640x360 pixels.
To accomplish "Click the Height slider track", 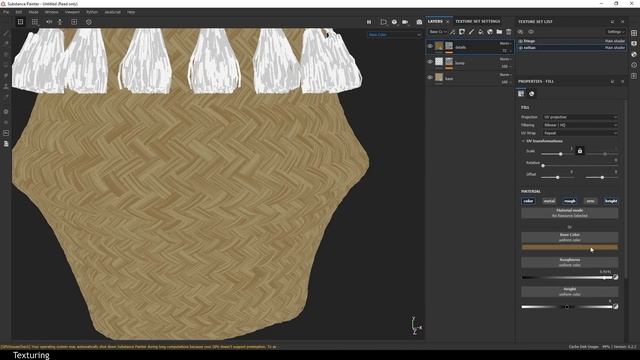I will 567,307.
